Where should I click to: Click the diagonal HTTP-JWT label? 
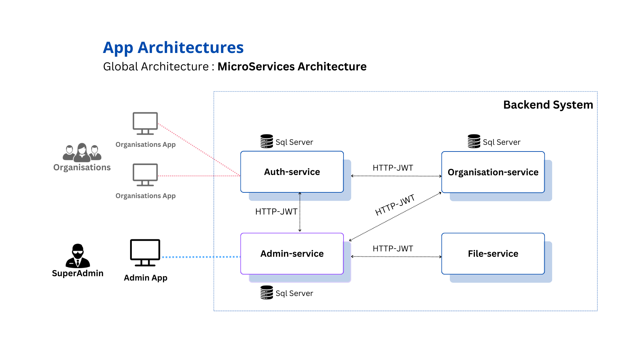coord(395,205)
